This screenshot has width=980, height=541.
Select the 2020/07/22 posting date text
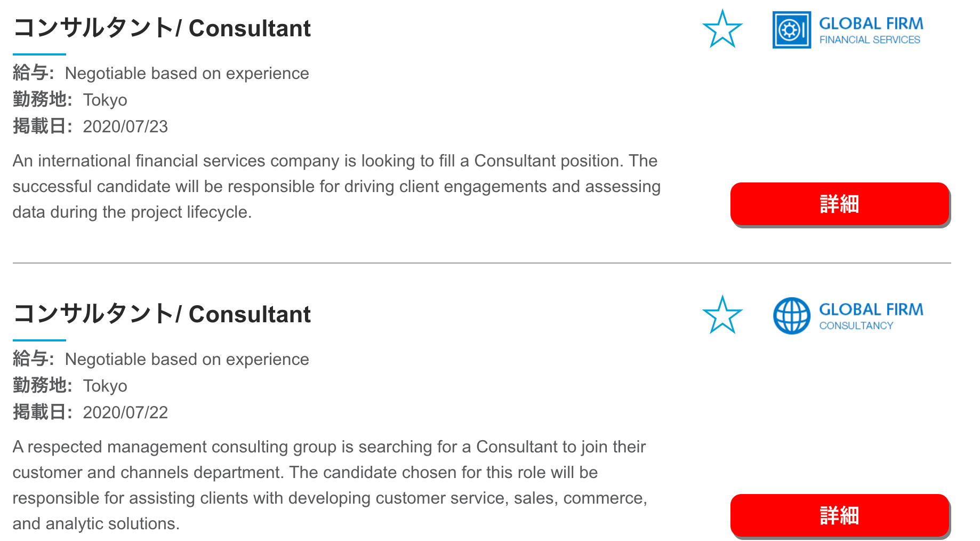[125, 412]
